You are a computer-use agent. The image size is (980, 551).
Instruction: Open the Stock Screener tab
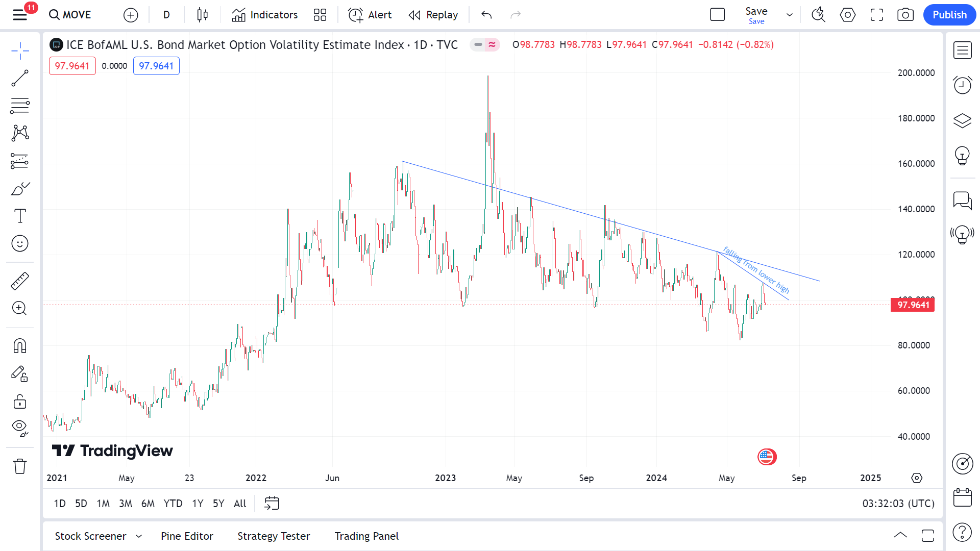tap(90, 536)
